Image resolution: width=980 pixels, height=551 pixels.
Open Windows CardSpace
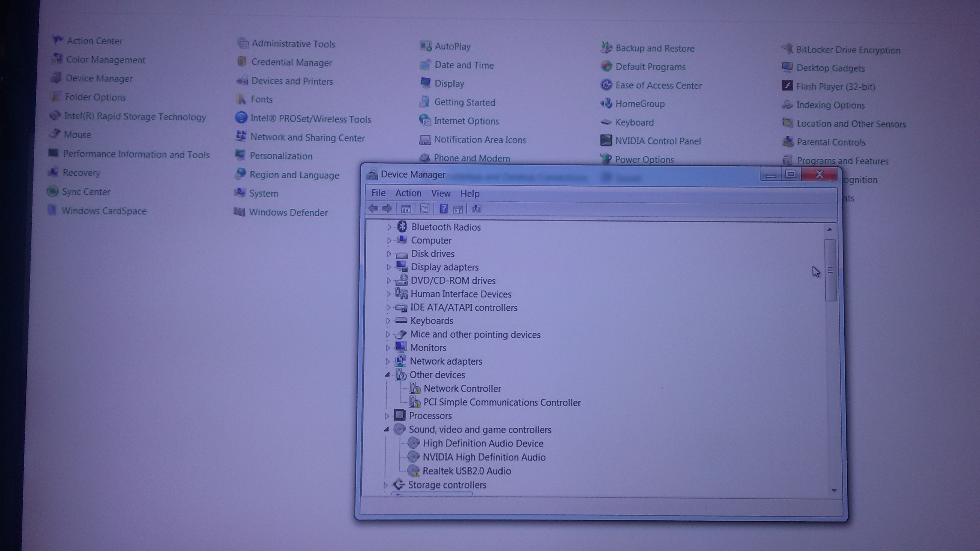tap(104, 211)
